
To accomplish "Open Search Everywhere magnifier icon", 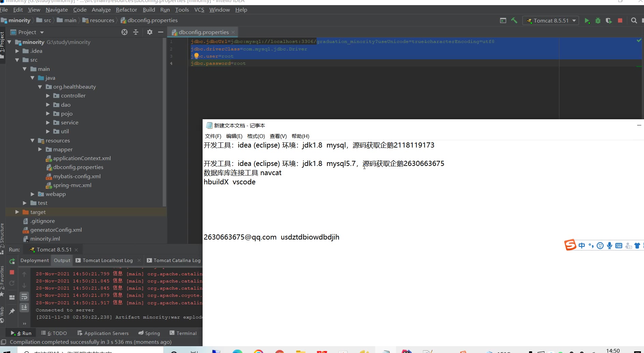I will pyautogui.click(x=634, y=20).
